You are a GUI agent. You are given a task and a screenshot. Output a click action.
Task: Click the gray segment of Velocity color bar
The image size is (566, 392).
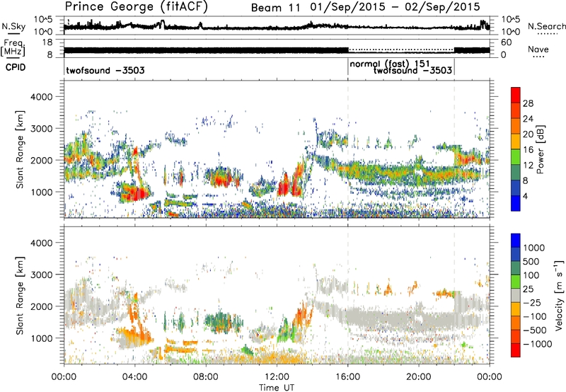516,296
